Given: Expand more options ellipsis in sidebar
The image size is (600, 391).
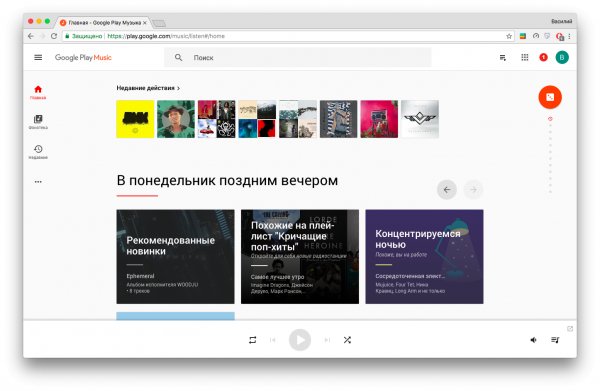Looking at the screenshot, I should click(x=38, y=182).
